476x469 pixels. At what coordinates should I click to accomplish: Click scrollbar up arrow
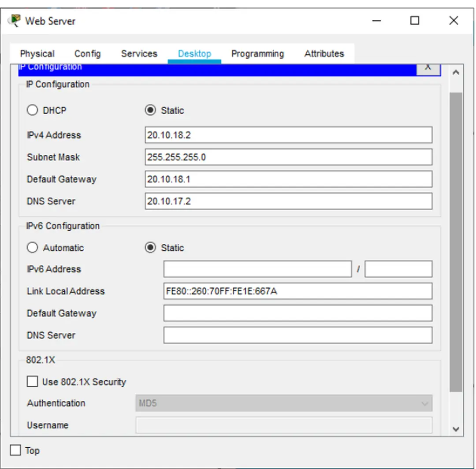456,72
